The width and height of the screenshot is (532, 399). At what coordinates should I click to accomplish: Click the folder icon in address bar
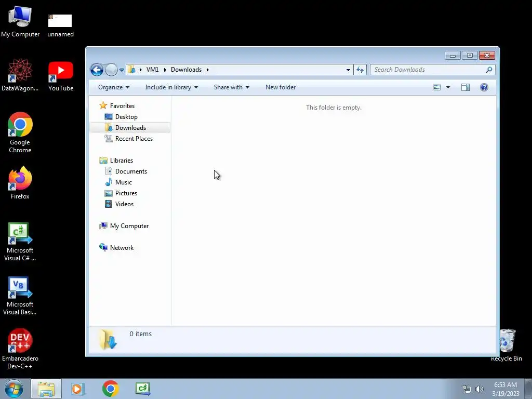click(x=131, y=70)
